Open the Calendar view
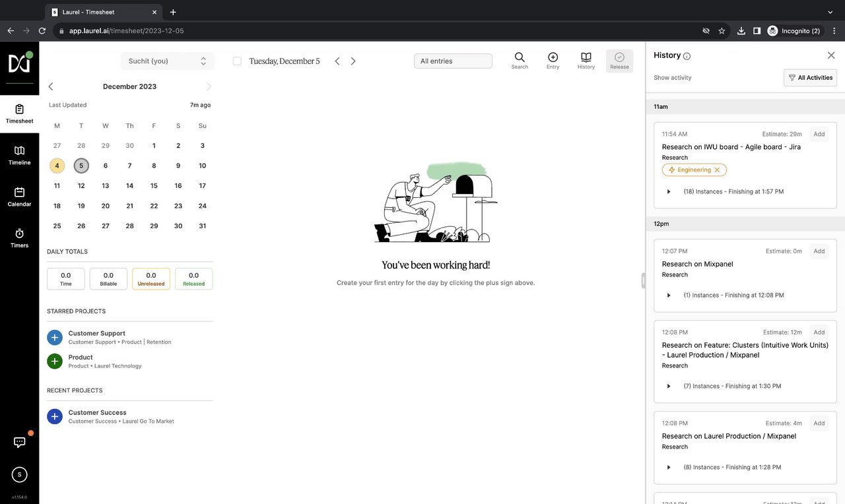Viewport: 845px width, 504px height. [x=19, y=197]
